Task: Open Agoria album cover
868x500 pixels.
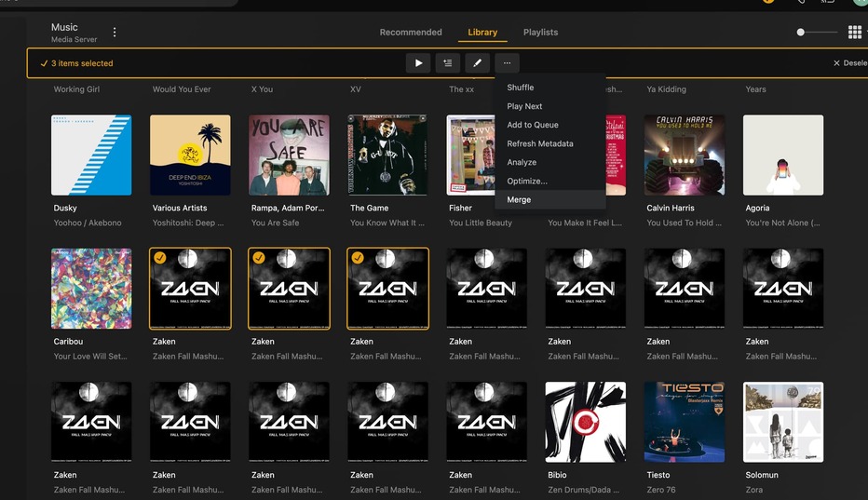Action: point(782,155)
